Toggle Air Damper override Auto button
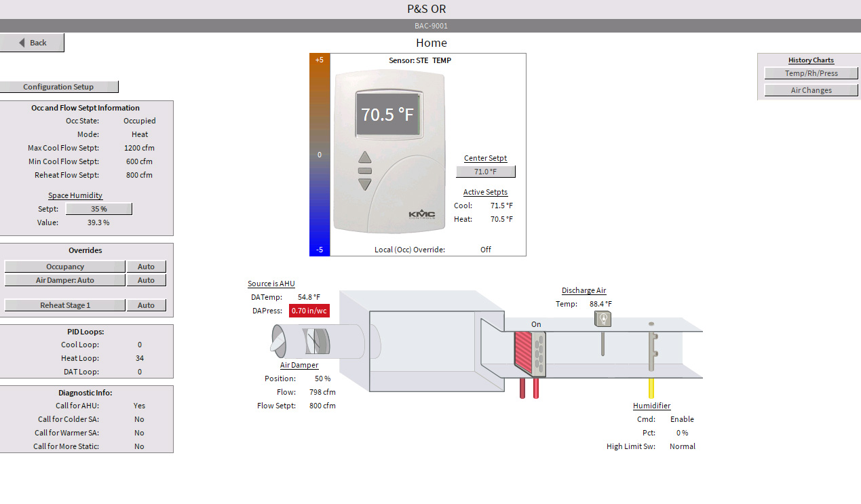This screenshot has width=861, height=504. click(146, 280)
